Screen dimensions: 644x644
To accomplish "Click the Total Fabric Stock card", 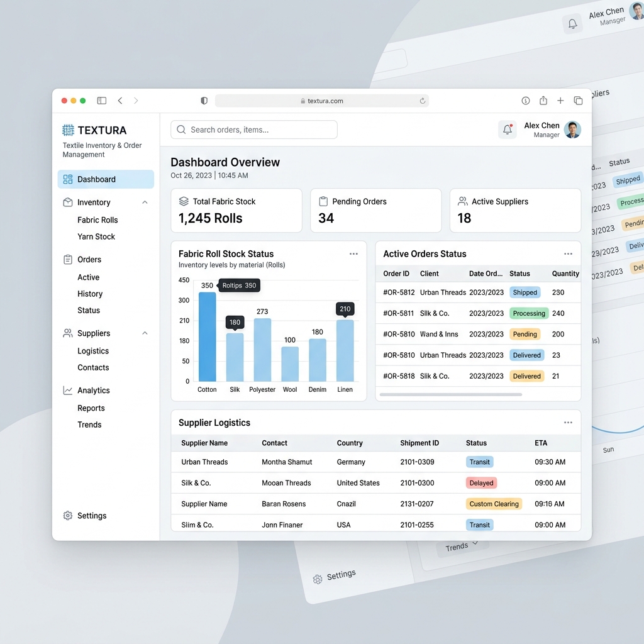I will pos(236,210).
